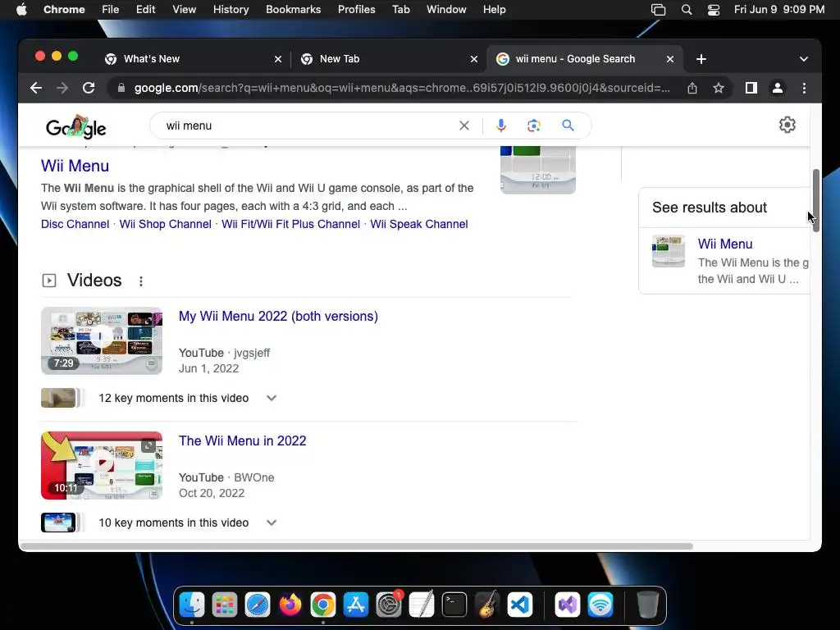Viewport: 840px width, 630px height.
Task: Follow the Disc Channel link
Action: coord(75,224)
